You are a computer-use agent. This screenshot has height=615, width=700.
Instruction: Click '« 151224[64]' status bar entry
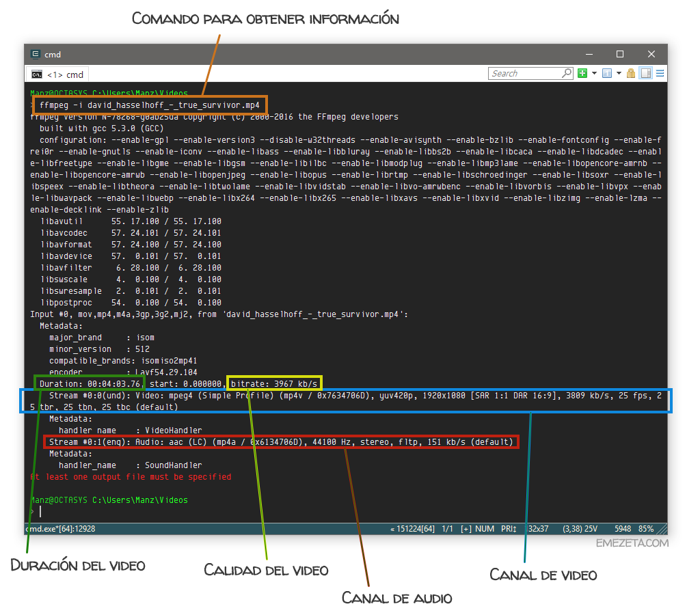[x=412, y=529]
